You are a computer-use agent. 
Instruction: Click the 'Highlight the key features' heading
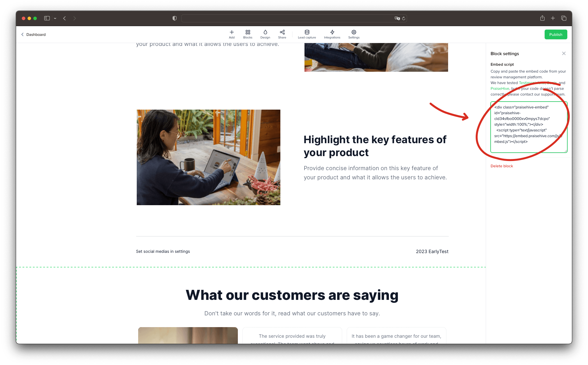375,146
